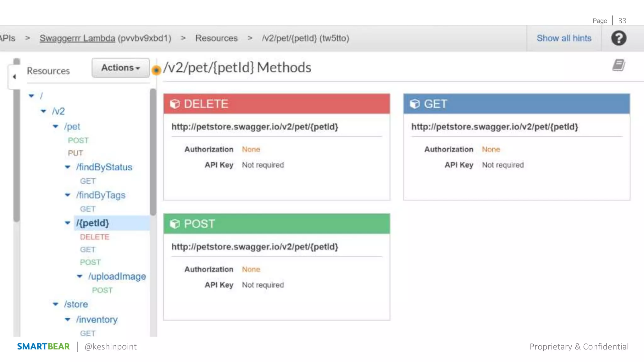Open the Swaggerrr Lambda breadcrumb link
644x362 pixels.
(77, 38)
